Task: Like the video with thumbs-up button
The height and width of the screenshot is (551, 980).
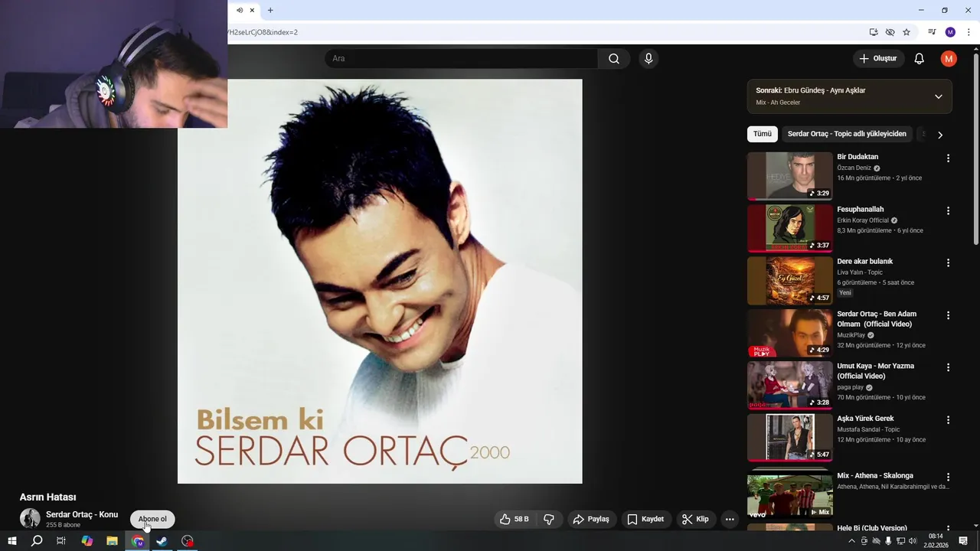Action: [x=514, y=519]
